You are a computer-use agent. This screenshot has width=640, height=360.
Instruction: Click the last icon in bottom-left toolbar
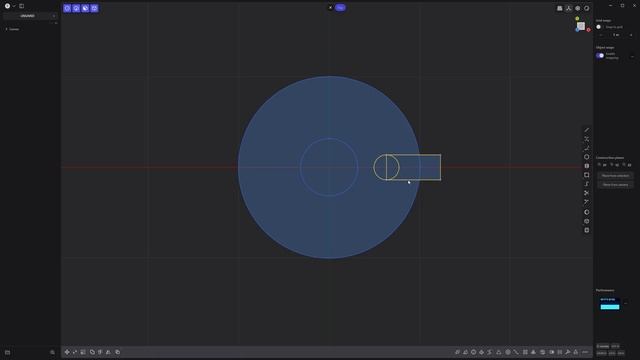tap(118, 352)
